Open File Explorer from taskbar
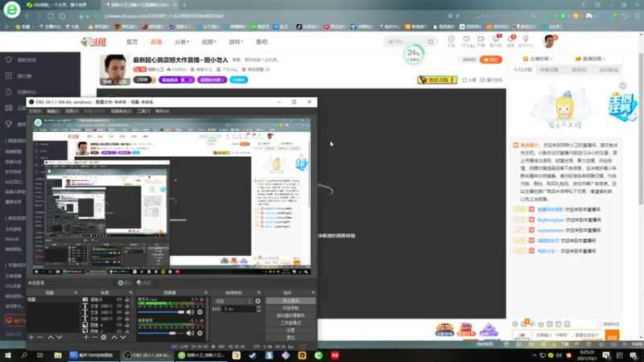The width and height of the screenshot is (644, 362). click(57, 356)
